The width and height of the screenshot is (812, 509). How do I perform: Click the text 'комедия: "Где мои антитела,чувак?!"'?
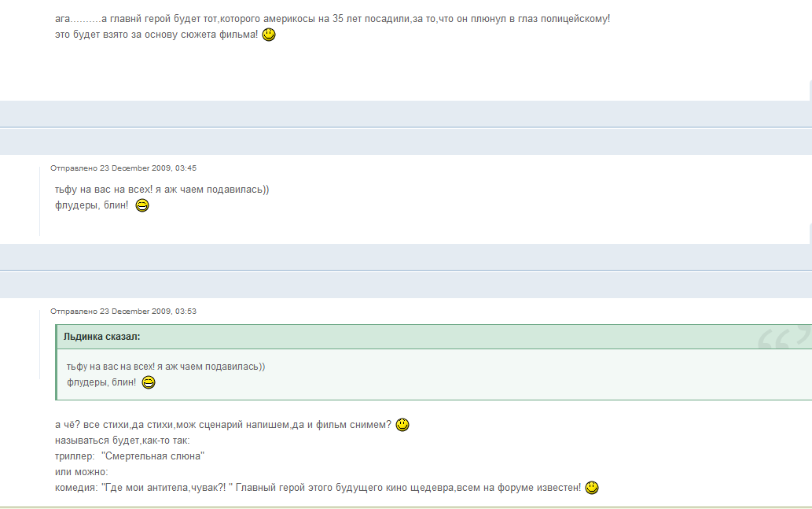140,488
